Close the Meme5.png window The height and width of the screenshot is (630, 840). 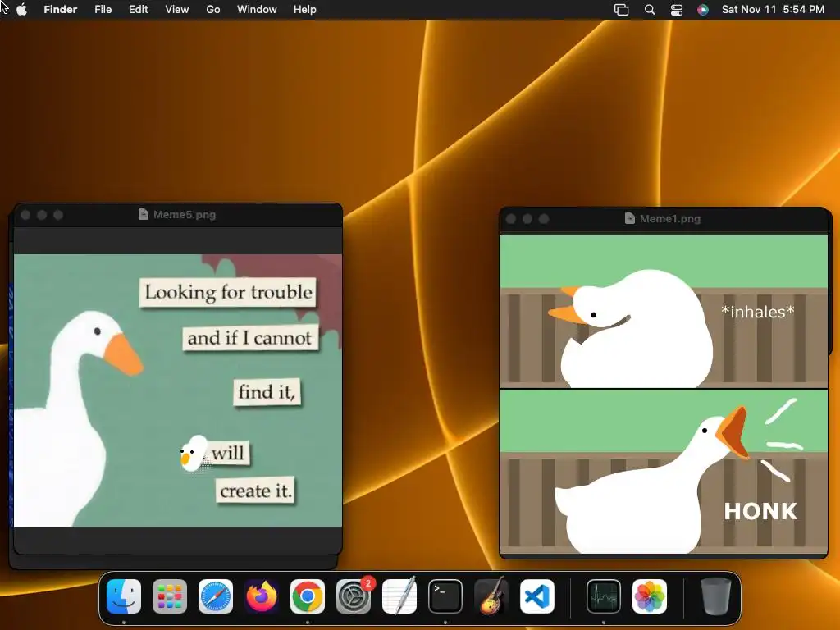point(25,215)
